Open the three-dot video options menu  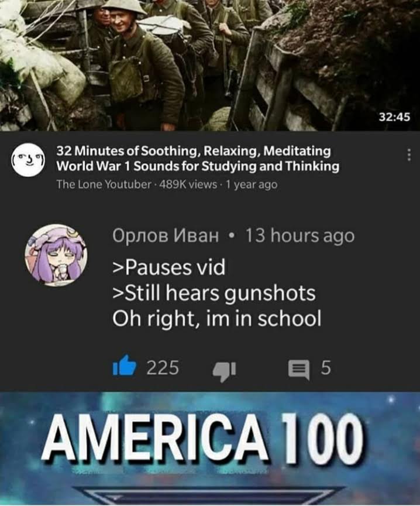[409, 155]
